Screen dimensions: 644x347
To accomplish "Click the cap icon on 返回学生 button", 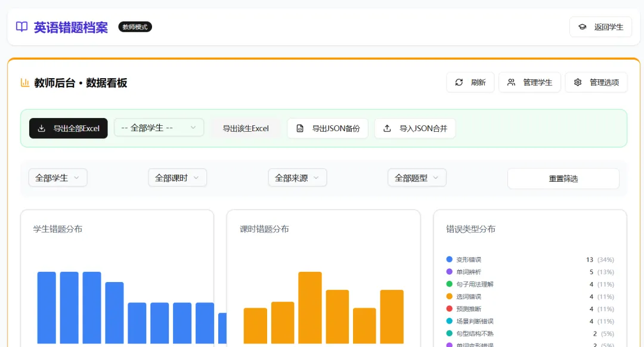I will (583, 26).
